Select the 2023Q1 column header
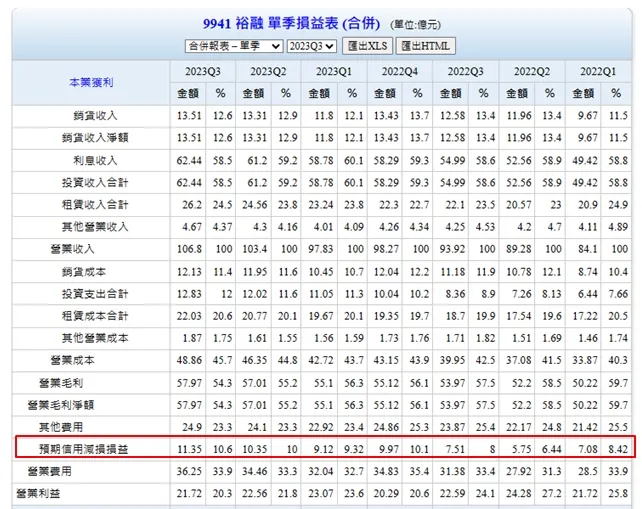Viewport: 642px width, 509px height. [334, 72]
